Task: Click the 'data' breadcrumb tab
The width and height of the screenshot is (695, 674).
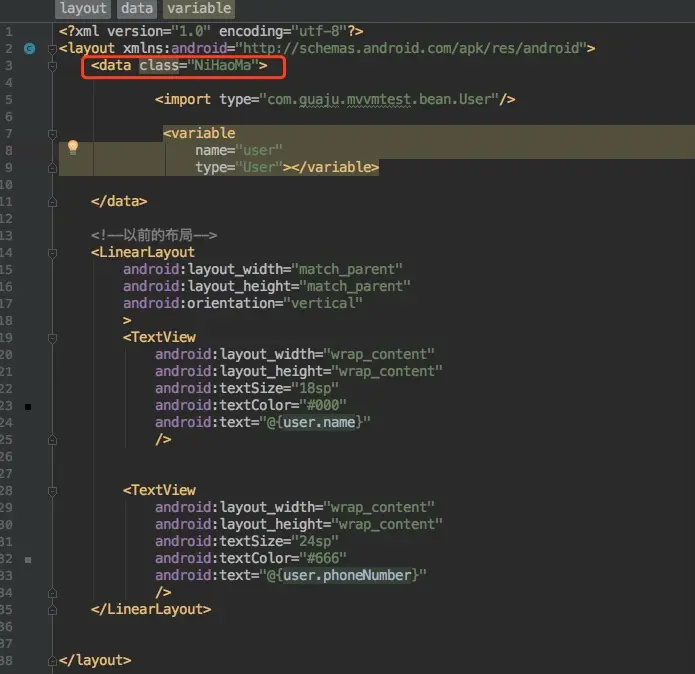Action: [x=137, y=8]
